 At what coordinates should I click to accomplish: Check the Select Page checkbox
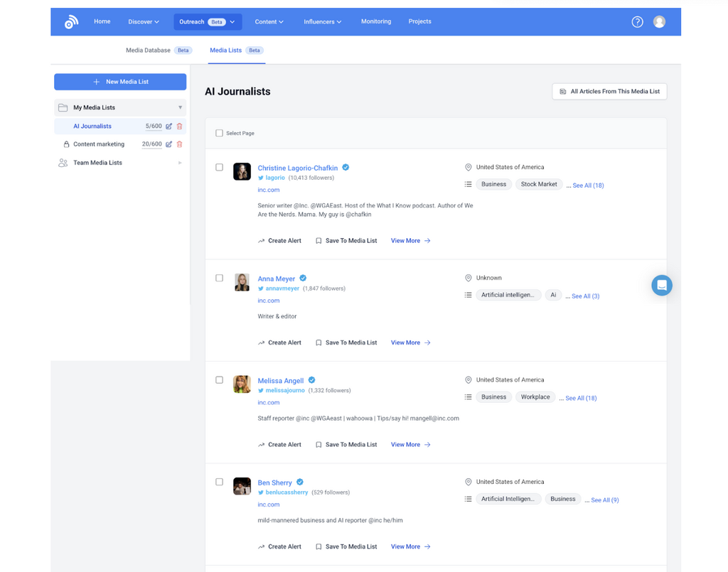coord(219,133)
